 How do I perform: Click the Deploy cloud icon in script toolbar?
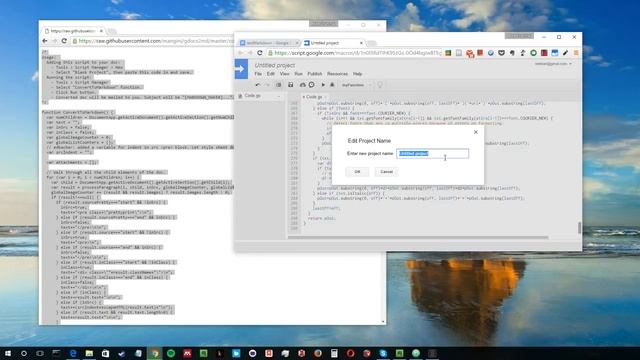click(x=302, y=85)
